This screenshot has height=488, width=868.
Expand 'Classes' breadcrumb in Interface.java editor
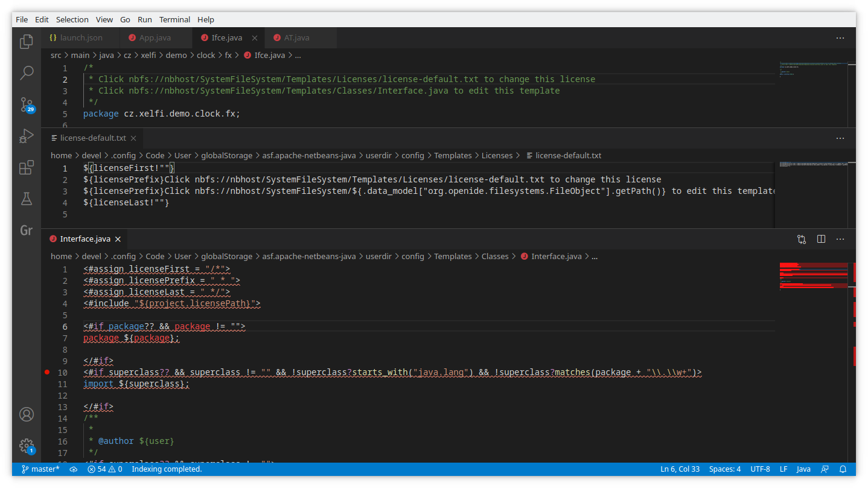(495, 257)
